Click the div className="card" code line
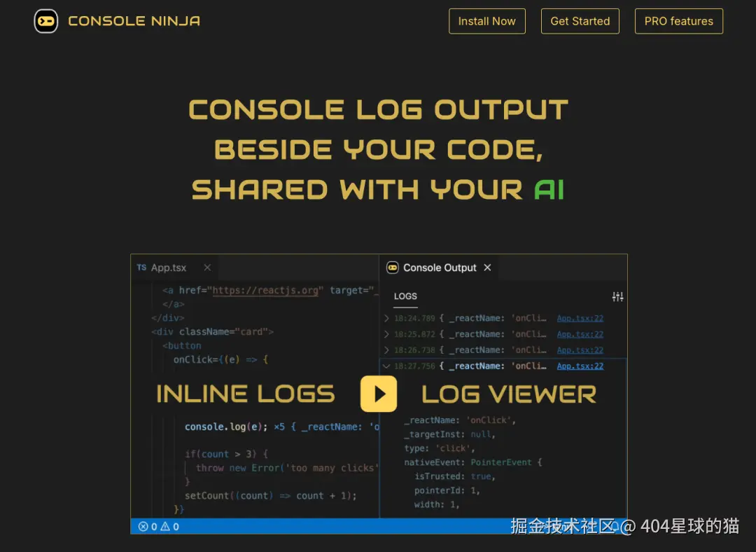This screenshot has width=756, height=552. click(212, 332)
